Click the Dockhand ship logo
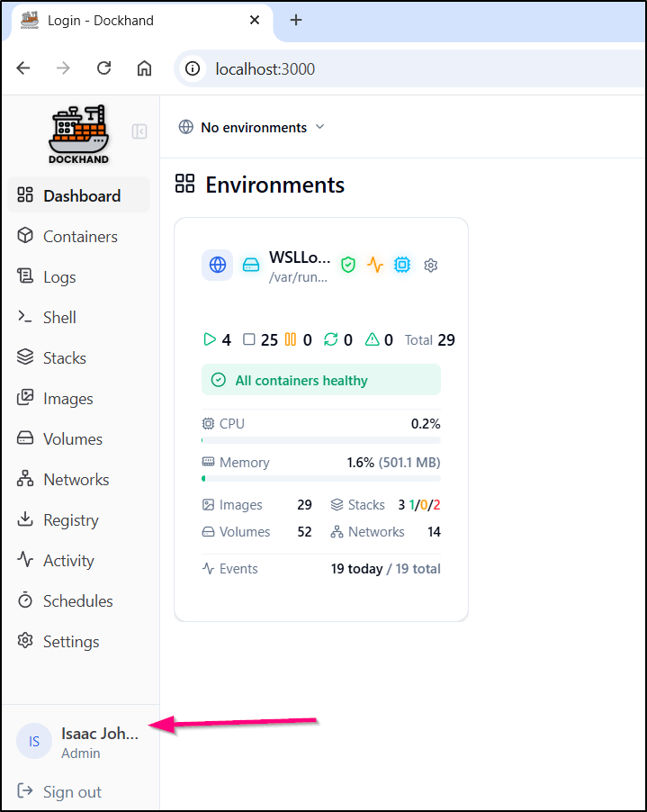647x812 pixels. (x=78, y=134)
